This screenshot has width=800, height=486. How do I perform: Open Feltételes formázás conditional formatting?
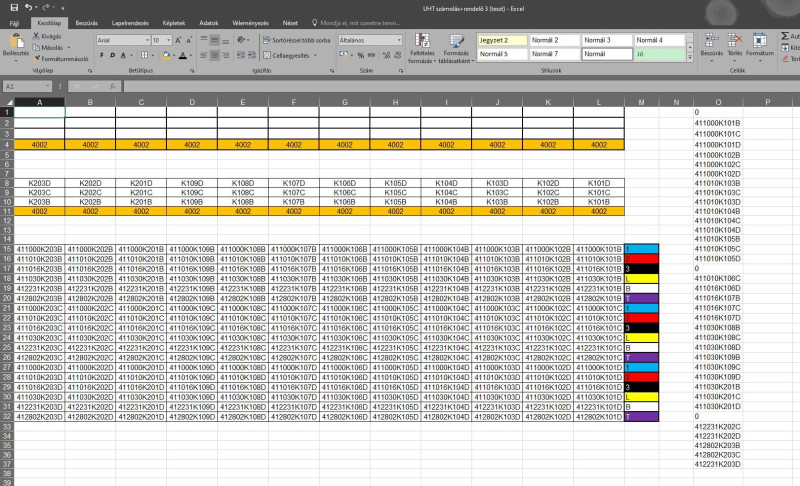(x=422, y=48)
